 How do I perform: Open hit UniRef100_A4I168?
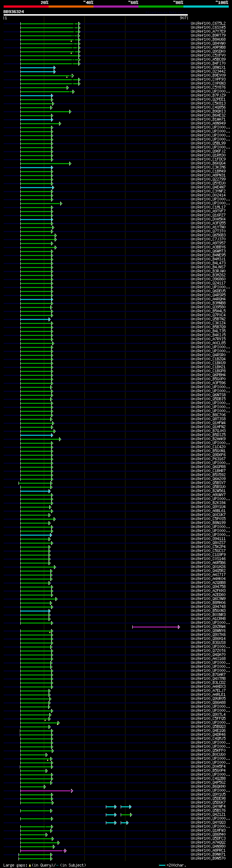(208, 658)
